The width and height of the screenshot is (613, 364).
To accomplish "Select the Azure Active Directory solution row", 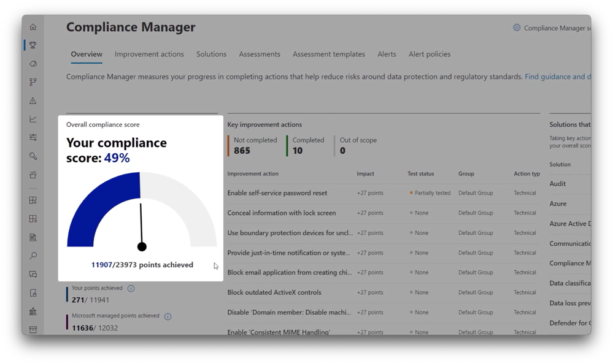I will [570, 224].
